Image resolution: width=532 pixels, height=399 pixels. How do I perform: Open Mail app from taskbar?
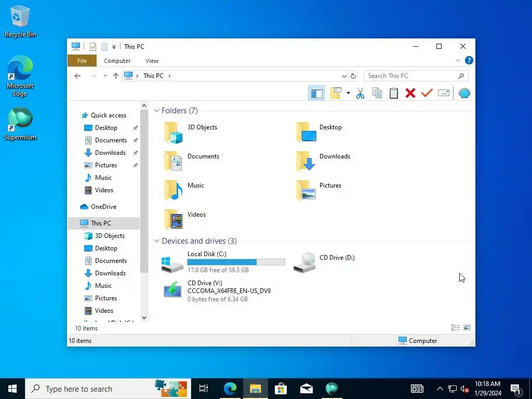[307, 389]
